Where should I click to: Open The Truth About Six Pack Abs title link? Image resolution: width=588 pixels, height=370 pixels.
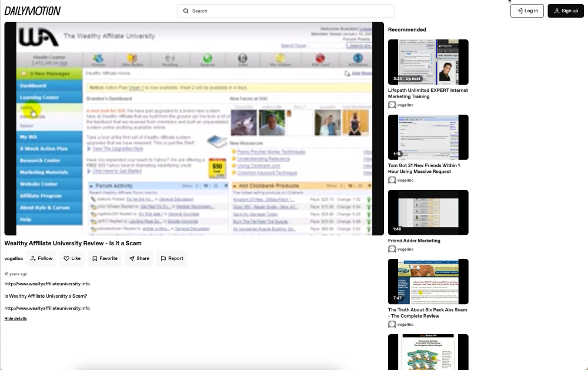click(427, 313)
